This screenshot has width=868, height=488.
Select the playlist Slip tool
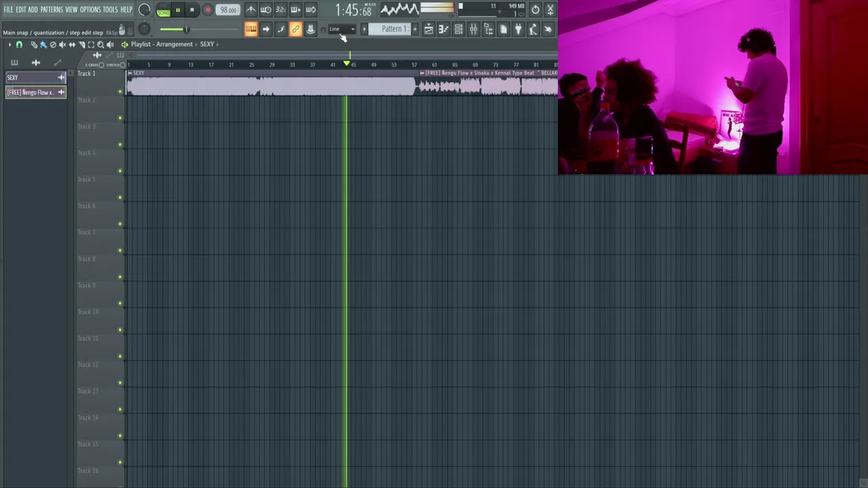(72, 45)
